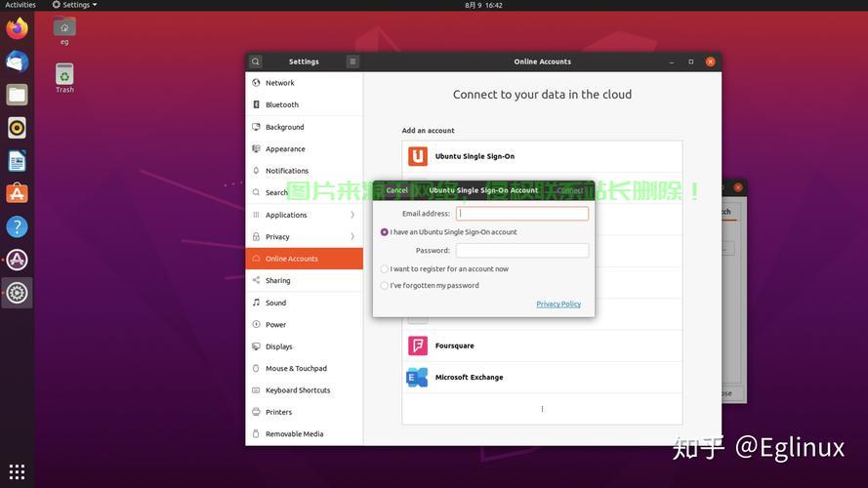Focus the Email address field
Screen dimensions: 868x488
pyautogui.click(x=522, y=214)
